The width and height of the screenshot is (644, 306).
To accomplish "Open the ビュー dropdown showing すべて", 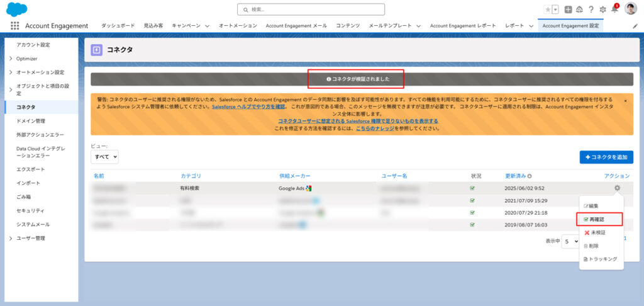I will (x=105, y=157).
